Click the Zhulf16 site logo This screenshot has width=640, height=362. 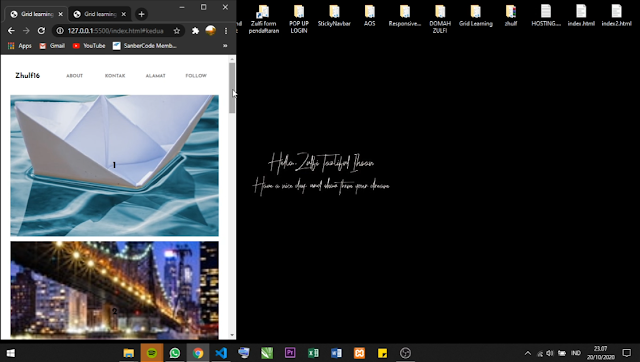[28, 76]
